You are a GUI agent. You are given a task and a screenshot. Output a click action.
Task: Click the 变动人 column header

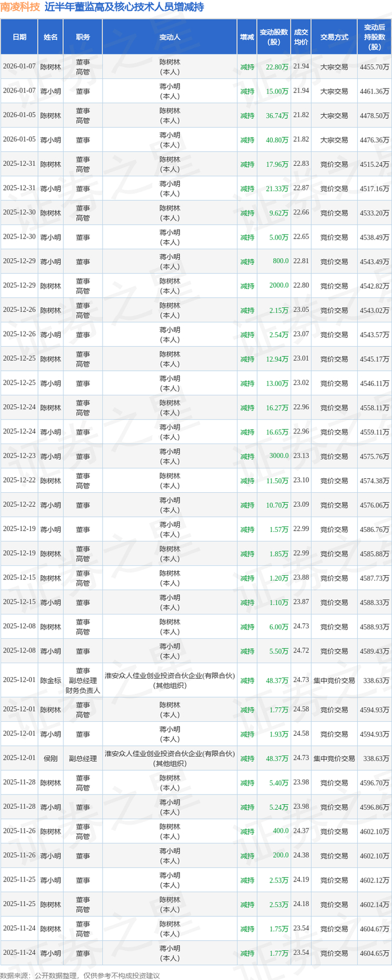pyautogui.click(x=170, y=37)
